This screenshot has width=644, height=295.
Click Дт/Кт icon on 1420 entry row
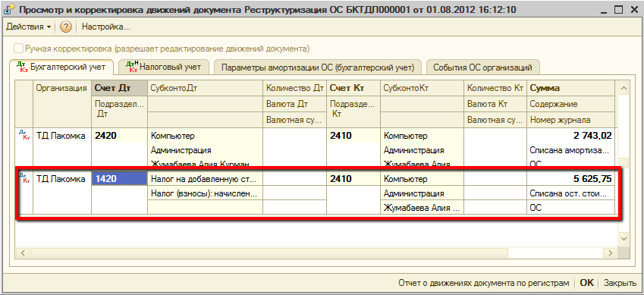point(24,178)
